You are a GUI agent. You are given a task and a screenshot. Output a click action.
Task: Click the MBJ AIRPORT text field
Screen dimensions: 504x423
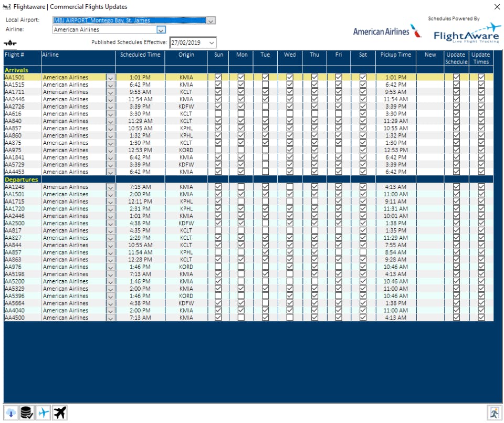tap(129, 20)
